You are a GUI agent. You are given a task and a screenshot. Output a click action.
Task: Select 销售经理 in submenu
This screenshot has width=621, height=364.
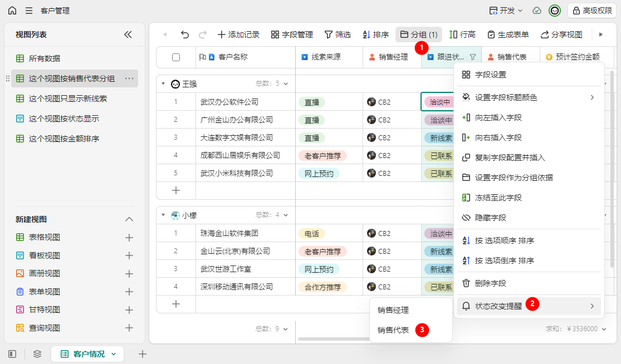pos(411,310)
